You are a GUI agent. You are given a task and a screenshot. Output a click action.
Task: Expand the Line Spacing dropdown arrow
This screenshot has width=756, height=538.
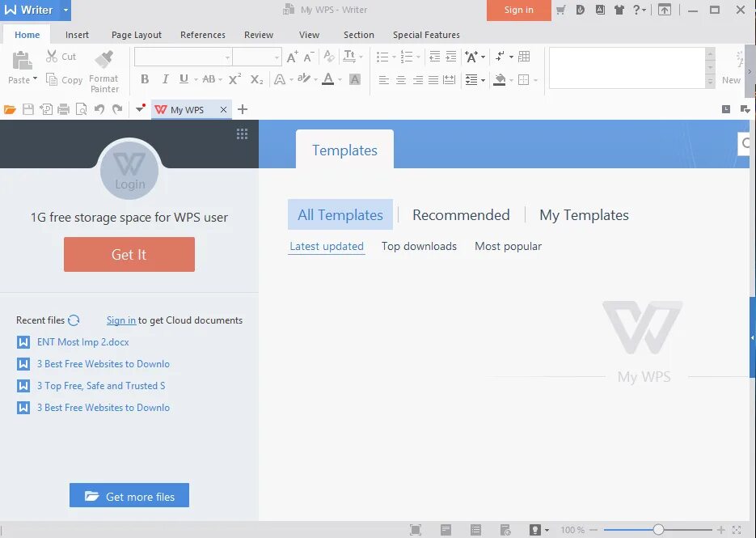(x=483, y=80)
